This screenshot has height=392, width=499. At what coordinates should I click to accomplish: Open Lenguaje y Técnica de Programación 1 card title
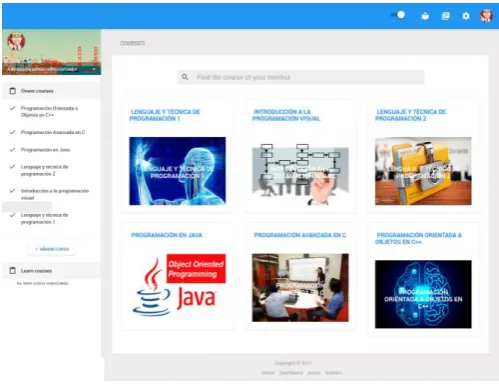(165, 115)
